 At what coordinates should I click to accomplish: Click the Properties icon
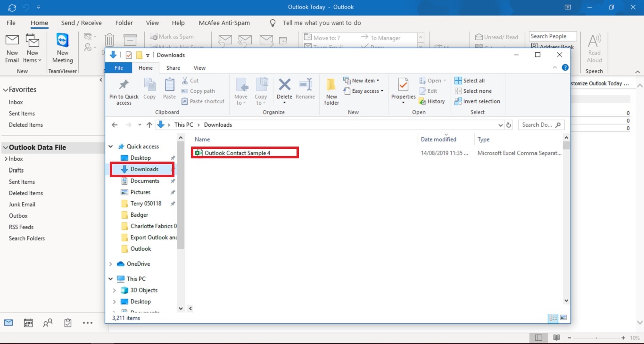403,86
